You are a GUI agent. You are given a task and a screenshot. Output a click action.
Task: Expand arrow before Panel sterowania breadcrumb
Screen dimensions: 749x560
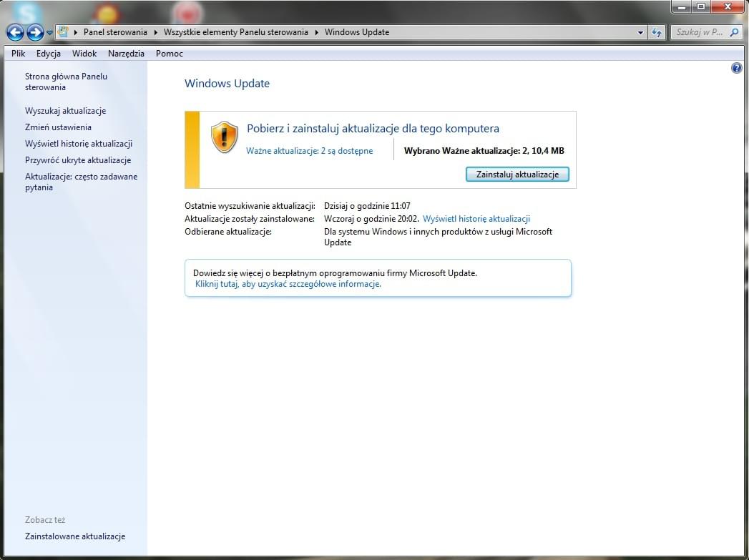coord(76,32)
